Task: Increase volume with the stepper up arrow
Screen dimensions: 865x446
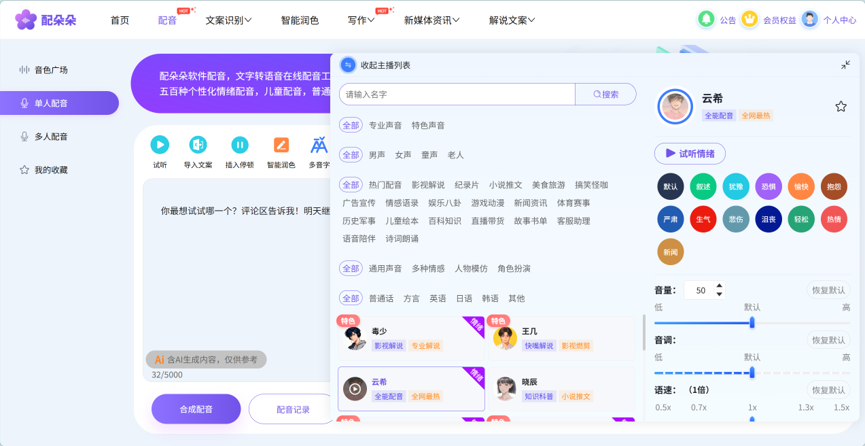Action: pos(719,286)
